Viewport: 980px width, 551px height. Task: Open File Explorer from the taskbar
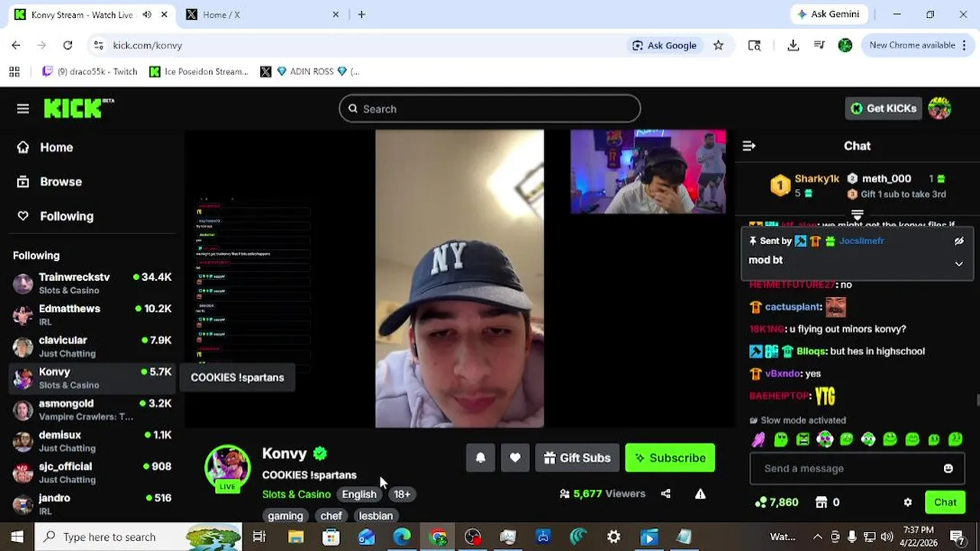click(x=296, y=537)
